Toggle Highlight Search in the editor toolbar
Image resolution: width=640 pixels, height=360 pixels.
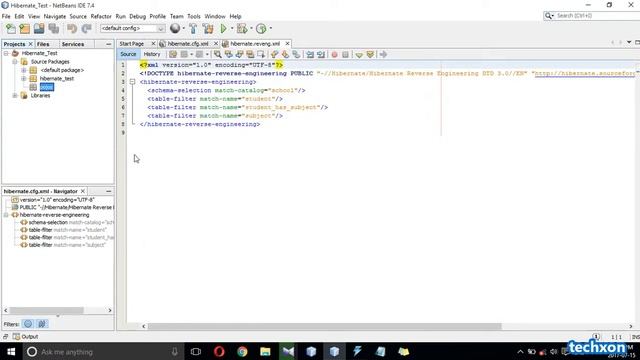[250, 54]
